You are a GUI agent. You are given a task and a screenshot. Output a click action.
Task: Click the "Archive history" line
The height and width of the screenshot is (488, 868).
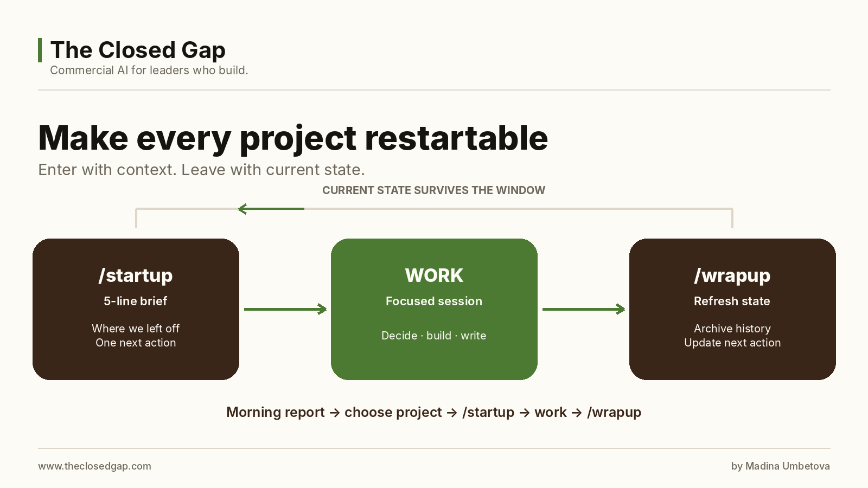pyautogui.click(x=732, y=329)
